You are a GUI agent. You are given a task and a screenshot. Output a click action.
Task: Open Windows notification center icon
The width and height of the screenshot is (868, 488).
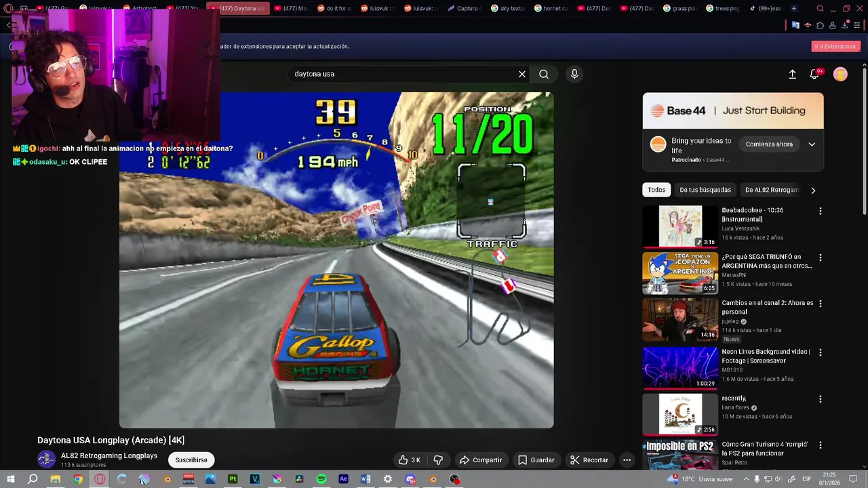pyautogui.click(x=853, y=479)
